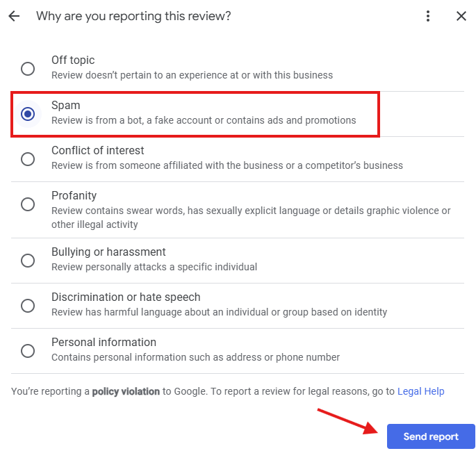Viewport: 476px width, 451px height.
Task: Click description 'Review is from a bot, a fake account'
Action: (x=204, y=120)
